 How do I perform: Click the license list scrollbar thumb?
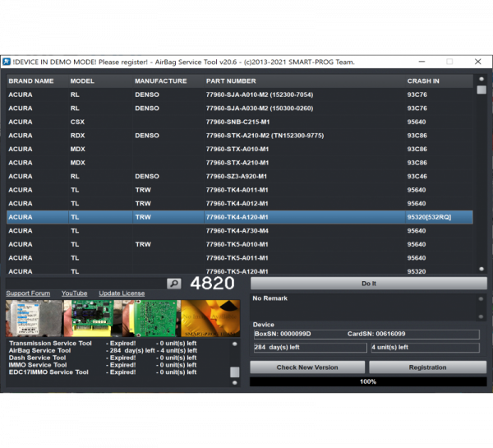point(234,372)
